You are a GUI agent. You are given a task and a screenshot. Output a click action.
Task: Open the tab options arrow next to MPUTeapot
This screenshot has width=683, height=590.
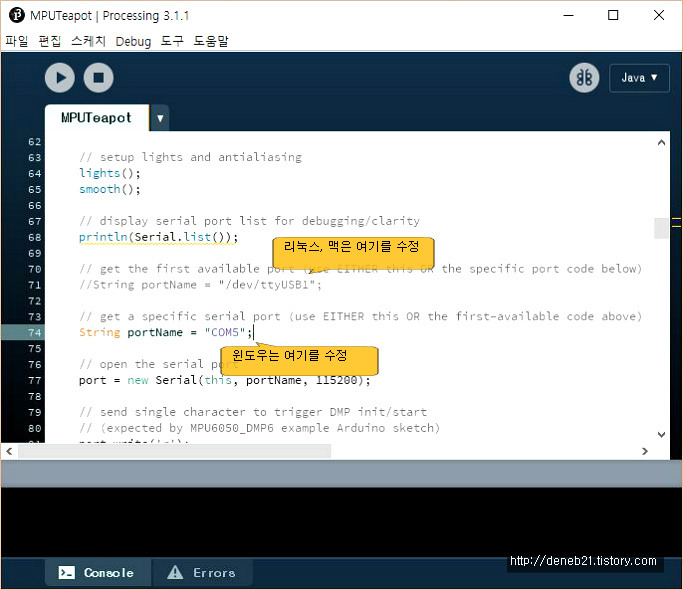[160, 118]
